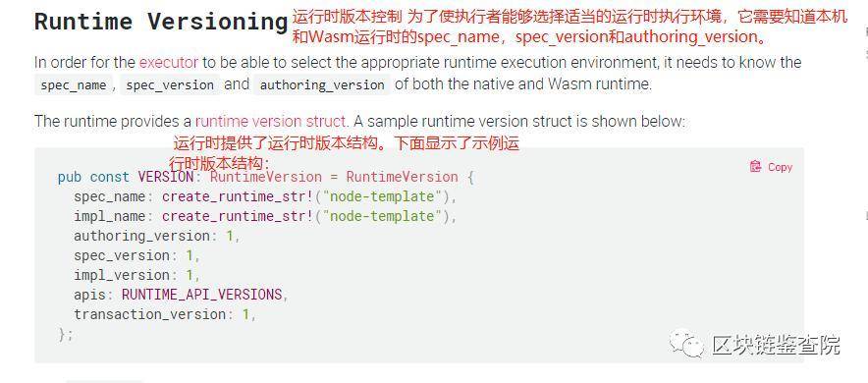
Task: Click the spec_name inline code tag
Action: 73,85
